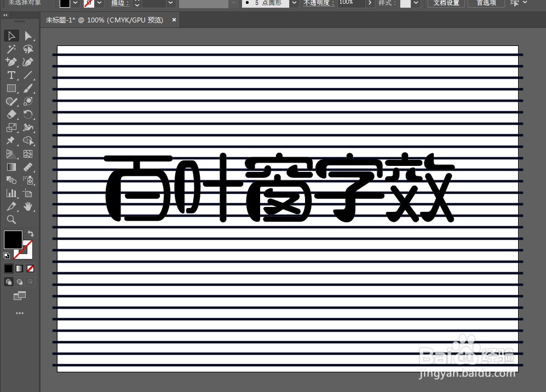Switch to the 未标题-1 document tab

[107, 20]
